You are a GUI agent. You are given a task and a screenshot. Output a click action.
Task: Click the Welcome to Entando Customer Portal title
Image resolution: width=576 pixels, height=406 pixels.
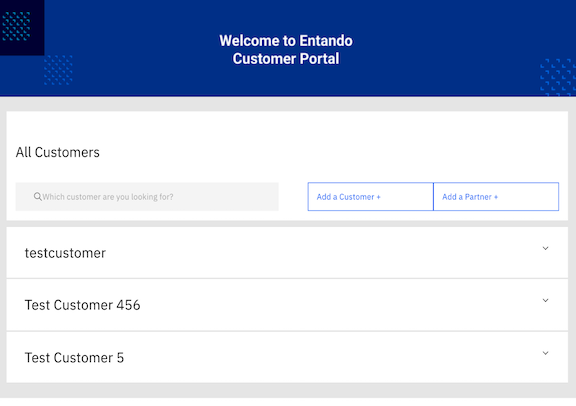coord(286,50)
